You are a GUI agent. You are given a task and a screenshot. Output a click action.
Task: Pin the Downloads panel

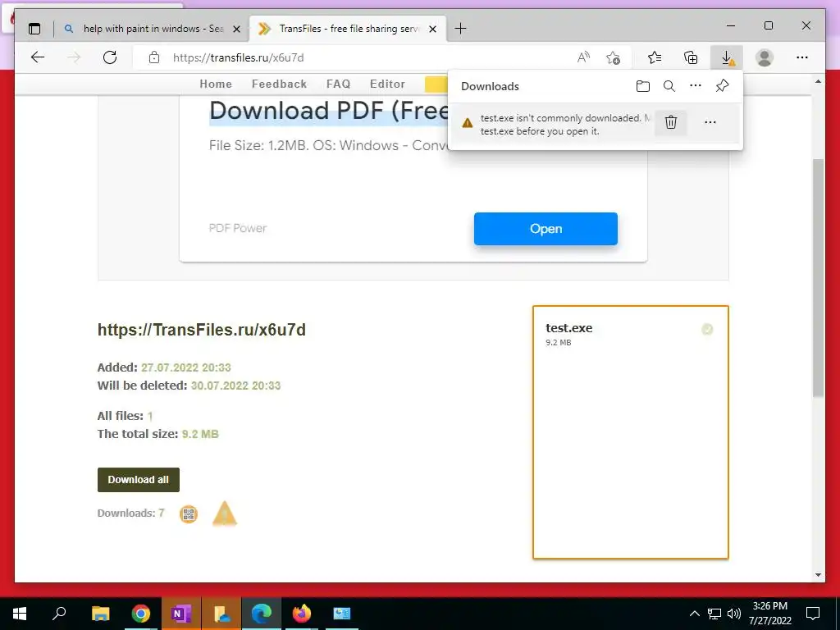click(x=722, y=85)
